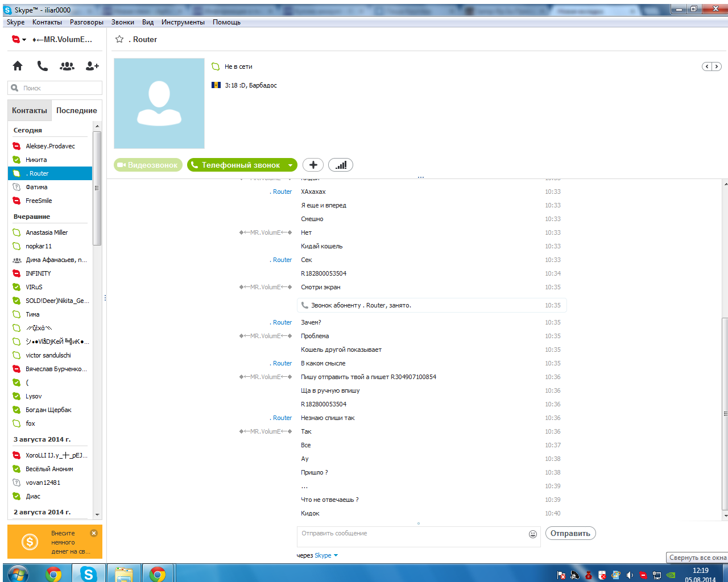The image size is (728, 582).
Task: Click the Skype taskbar button
Action: coord(88,574)
